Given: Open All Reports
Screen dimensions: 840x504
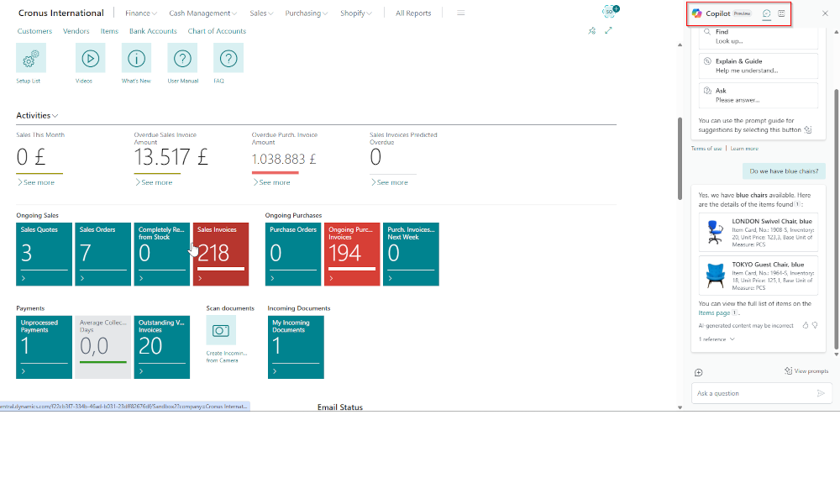Looking at the screenshot, I should (x=413, y=13).
